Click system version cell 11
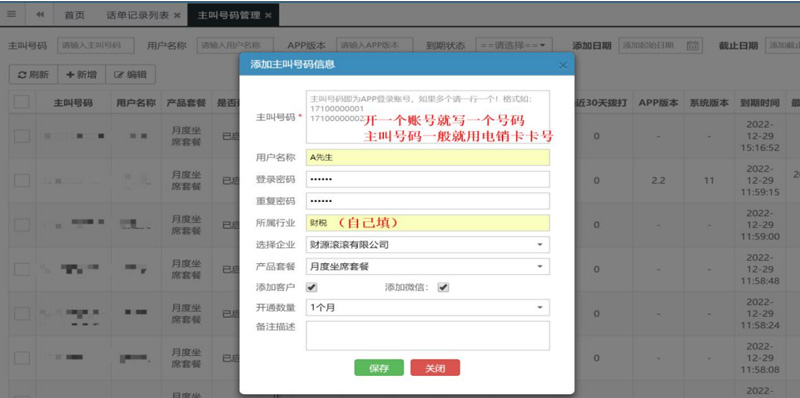This screenshot has width=800, height=398. [709, 181]
